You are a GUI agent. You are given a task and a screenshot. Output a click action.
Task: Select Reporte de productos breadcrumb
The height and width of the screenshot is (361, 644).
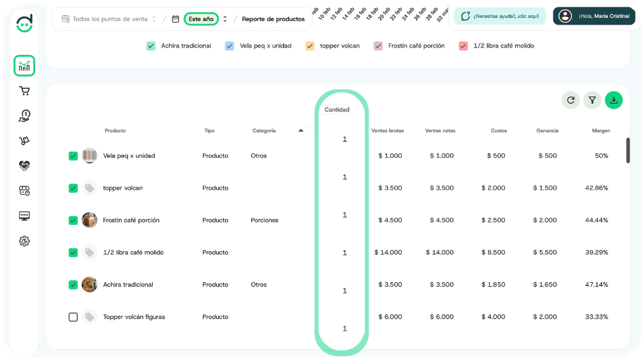pyautogui.click(x=273, y=19)
